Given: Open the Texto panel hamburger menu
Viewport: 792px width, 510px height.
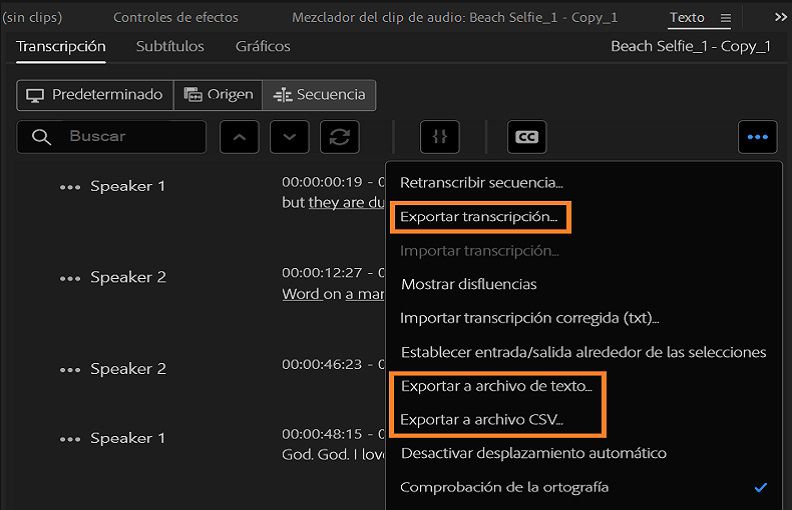Looking at the screenshot, I should tap(725, 18).
